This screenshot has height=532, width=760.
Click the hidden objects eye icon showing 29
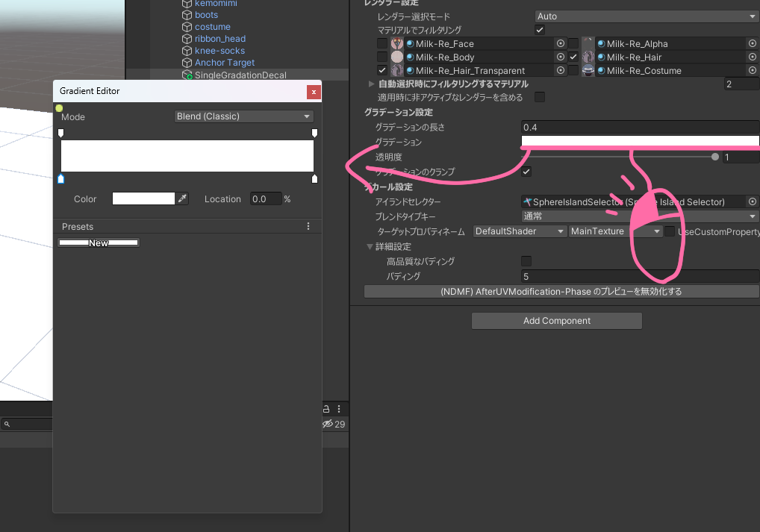[x=333, y=424]
